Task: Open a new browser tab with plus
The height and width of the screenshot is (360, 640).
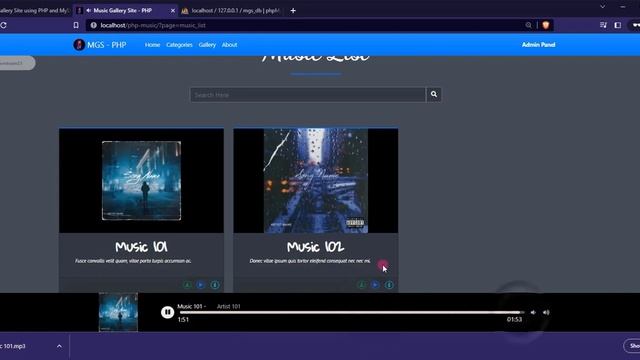Action: click(293, 11)
